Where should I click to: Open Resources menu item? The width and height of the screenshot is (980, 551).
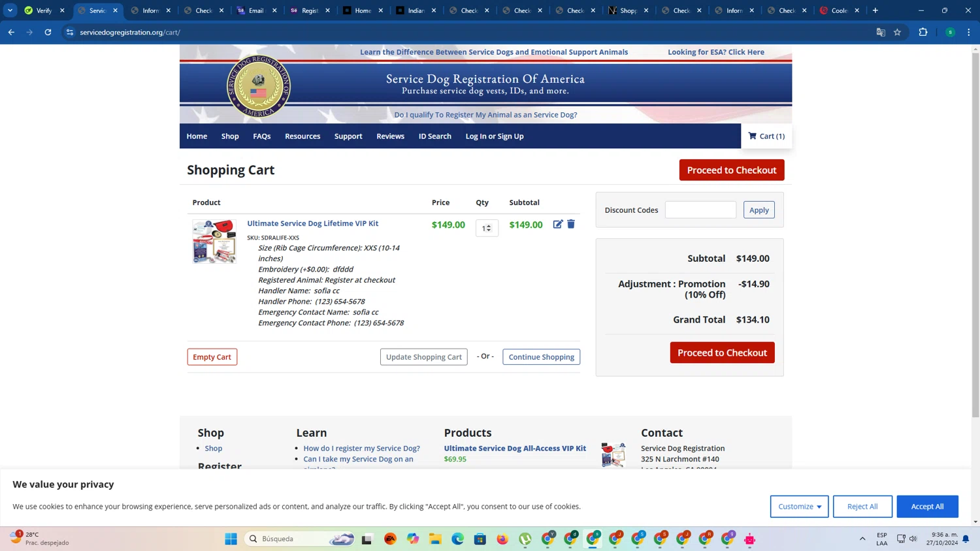click(302, 136)
